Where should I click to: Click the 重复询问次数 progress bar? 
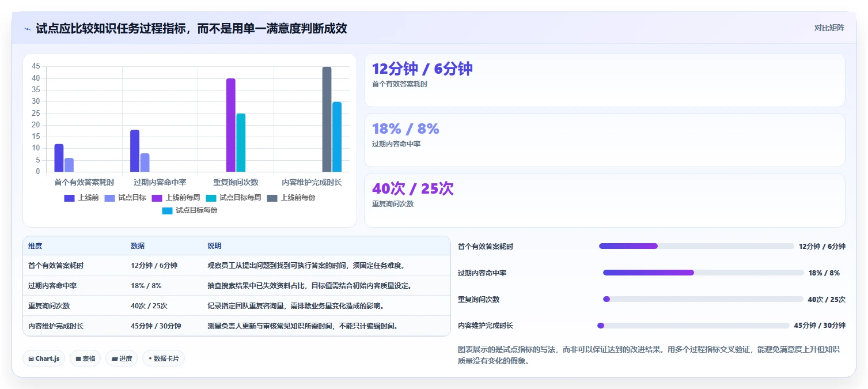(703, 299)
